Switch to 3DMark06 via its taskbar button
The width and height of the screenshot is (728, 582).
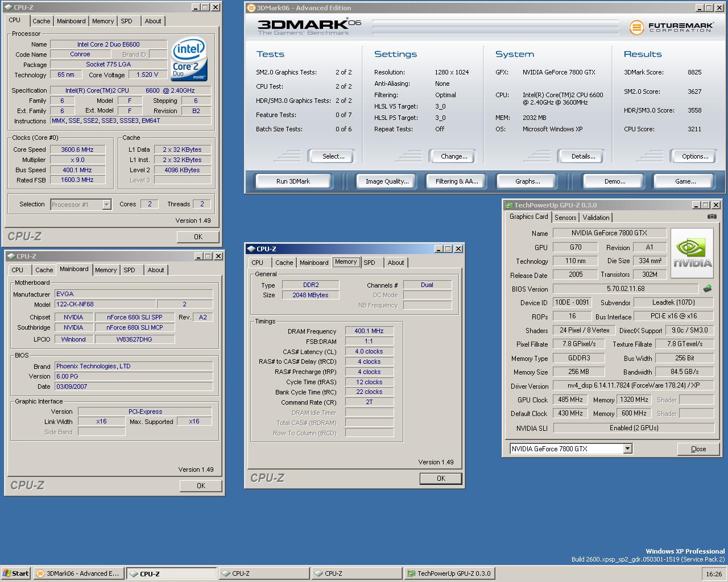point(78,573)
